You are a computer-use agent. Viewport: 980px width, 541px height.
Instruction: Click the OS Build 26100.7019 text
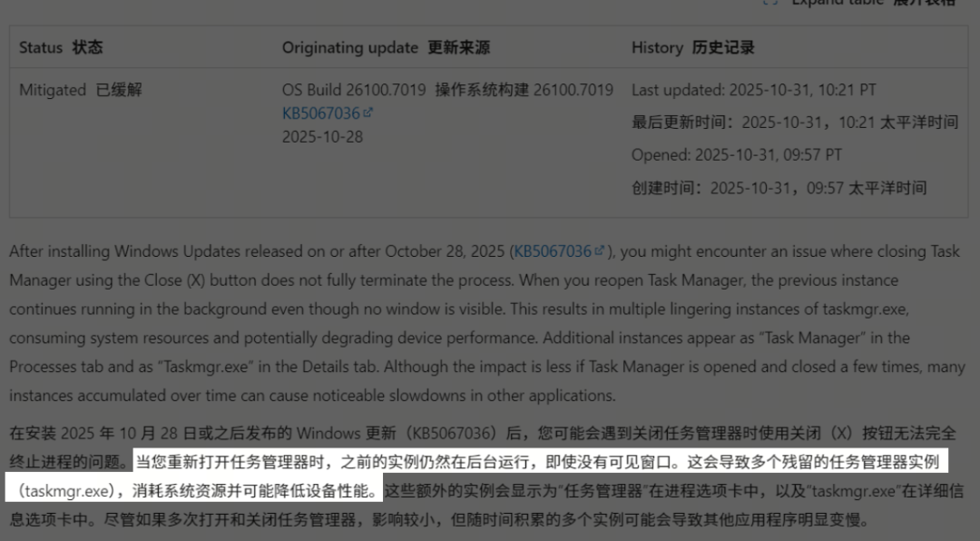[x=355, y=90]
